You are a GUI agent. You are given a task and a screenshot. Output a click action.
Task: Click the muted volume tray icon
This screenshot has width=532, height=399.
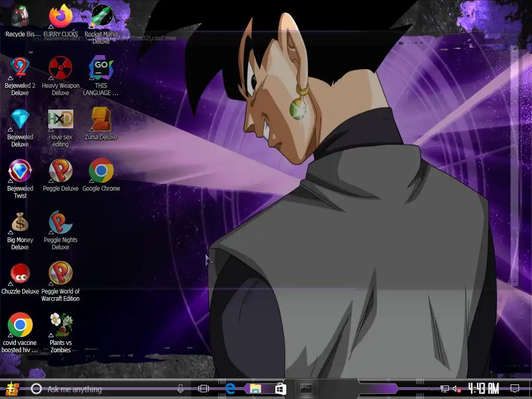457,389
